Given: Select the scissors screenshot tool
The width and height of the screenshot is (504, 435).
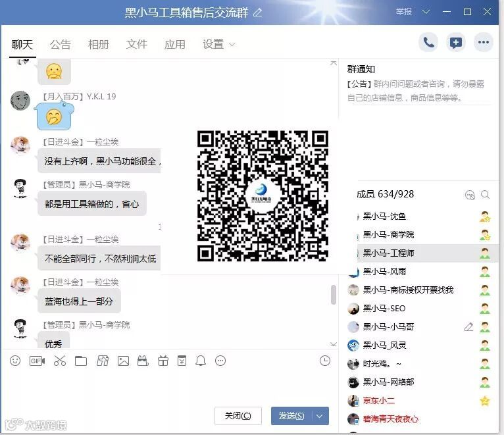Looking at the screenshot, I should coord(60,361).
